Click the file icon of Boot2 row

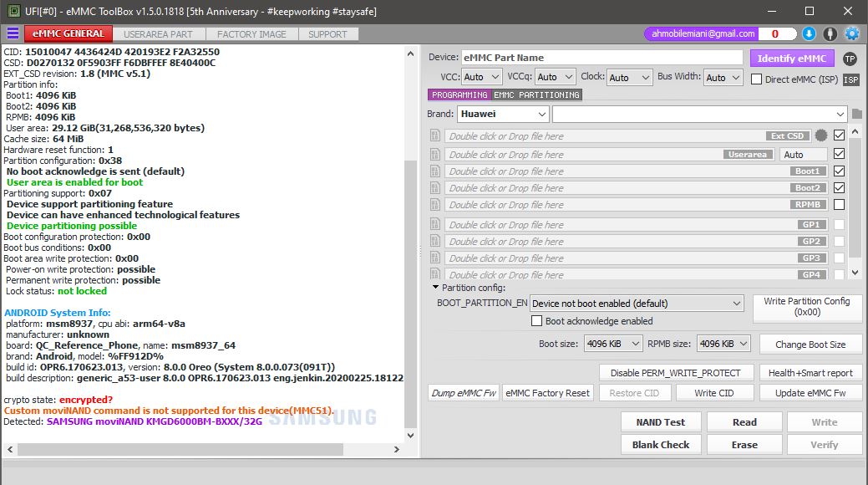click(x=435, y=188)
